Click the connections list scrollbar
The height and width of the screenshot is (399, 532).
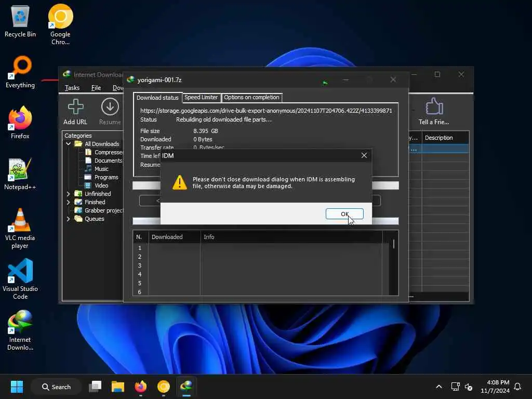click(x=394, y=244)
